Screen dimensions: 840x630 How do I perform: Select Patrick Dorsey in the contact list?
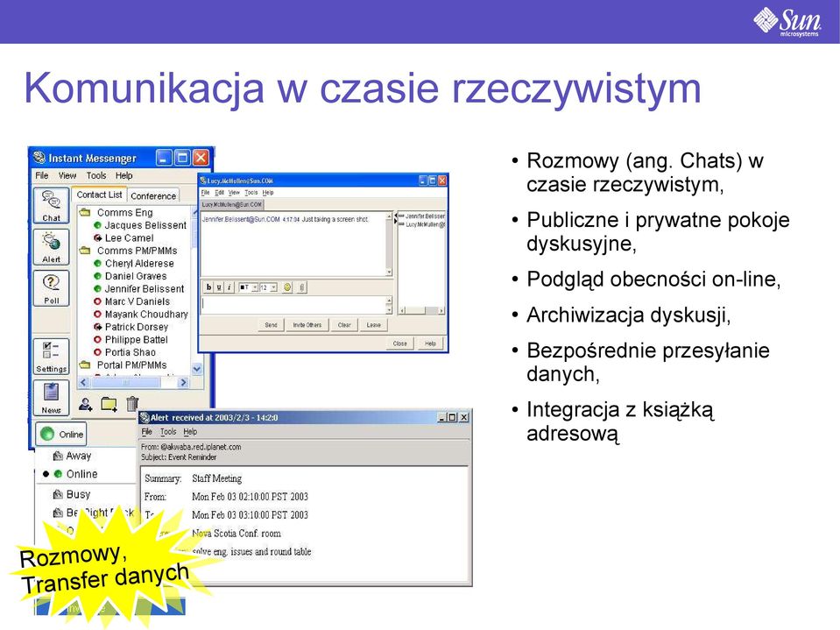click(x=137, y=327)
